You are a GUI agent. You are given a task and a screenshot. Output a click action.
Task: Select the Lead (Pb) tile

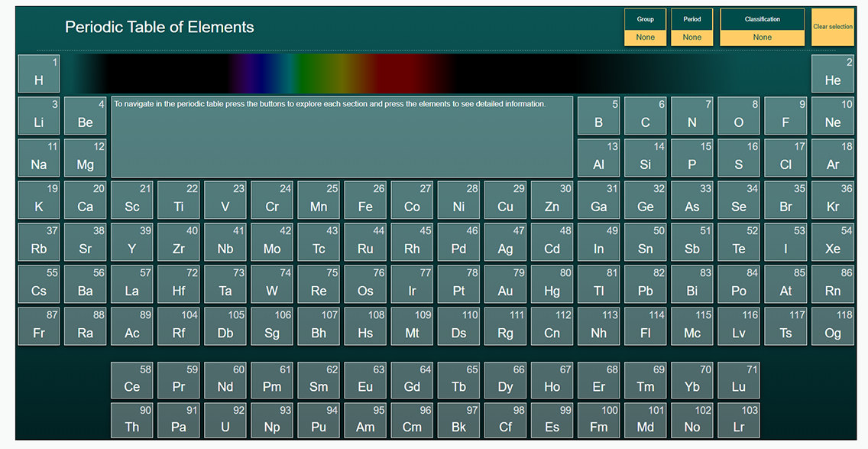click(646, 285)
